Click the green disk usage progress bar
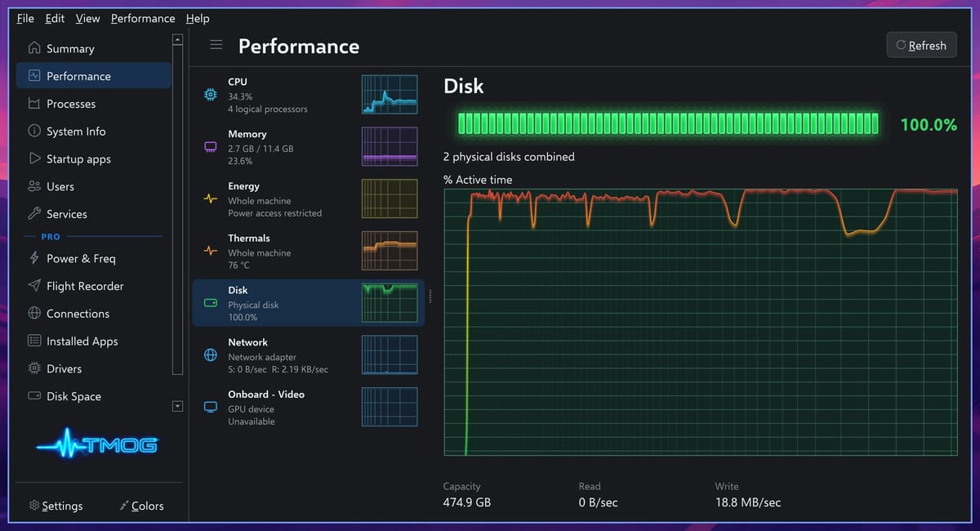Image resolution: width=980 pixels, height=531 pixels. point(667,124)
